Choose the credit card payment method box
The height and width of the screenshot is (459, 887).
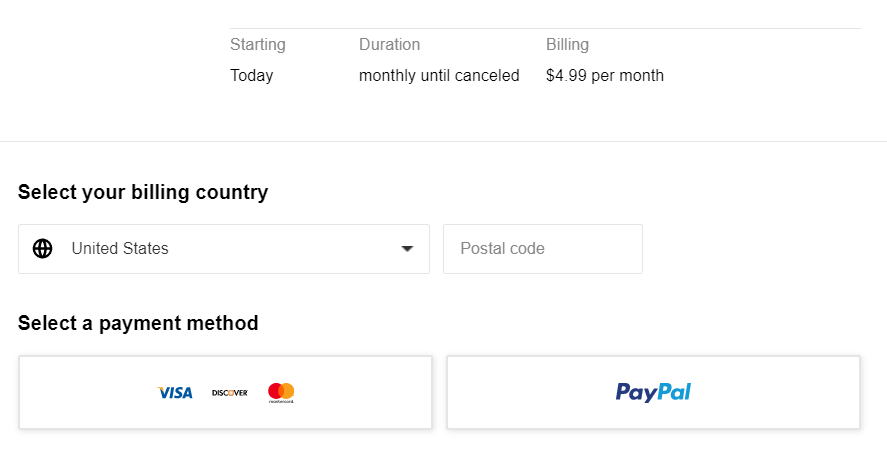point(225,392)
